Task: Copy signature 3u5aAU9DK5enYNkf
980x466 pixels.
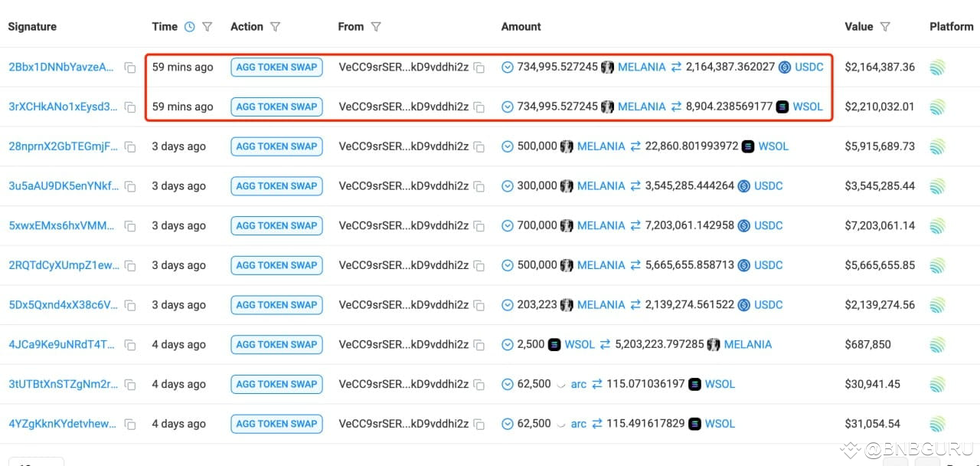Action: (x=130, y=186)
